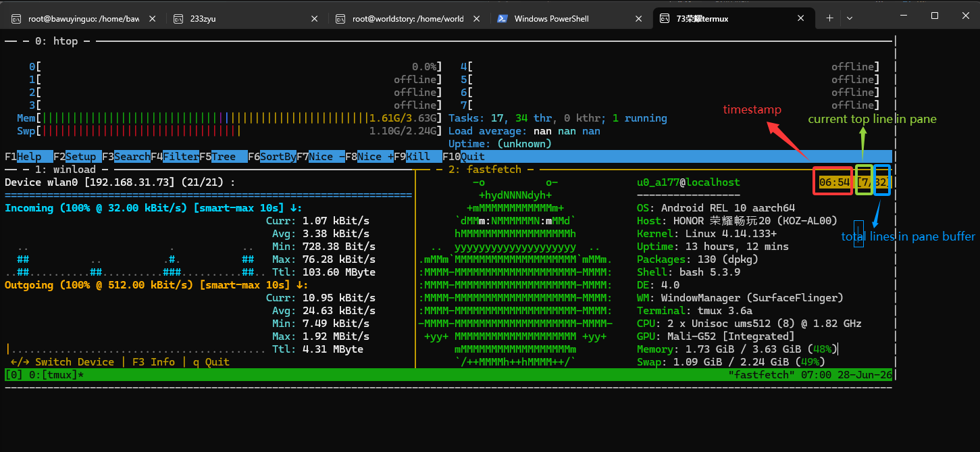
Task: Click CPU 7 offline meter row
Action: coord(670,105)
